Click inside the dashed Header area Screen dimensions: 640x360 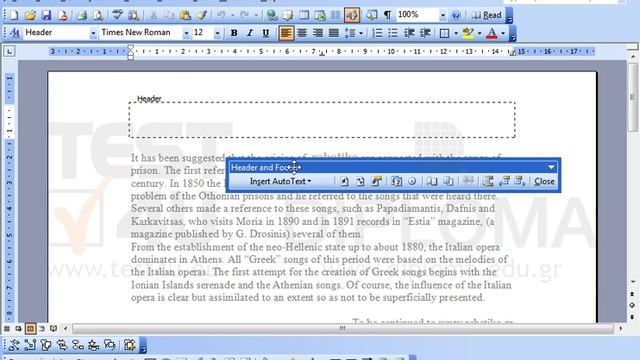pos(322,120)
